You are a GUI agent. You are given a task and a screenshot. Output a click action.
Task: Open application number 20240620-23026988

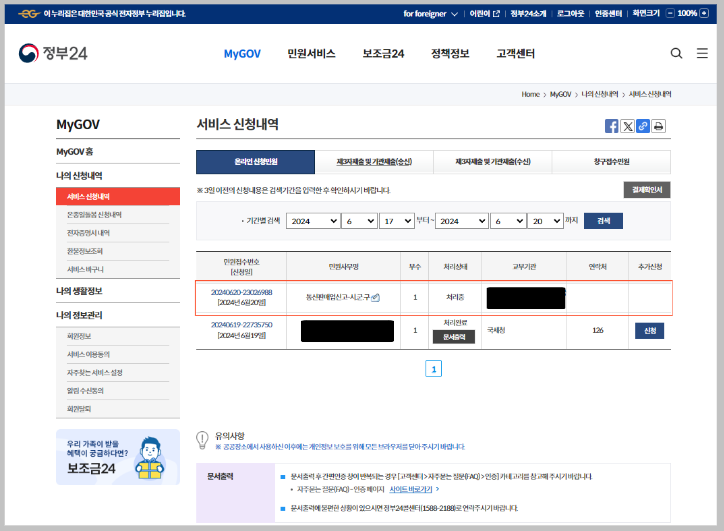[241, 292]
